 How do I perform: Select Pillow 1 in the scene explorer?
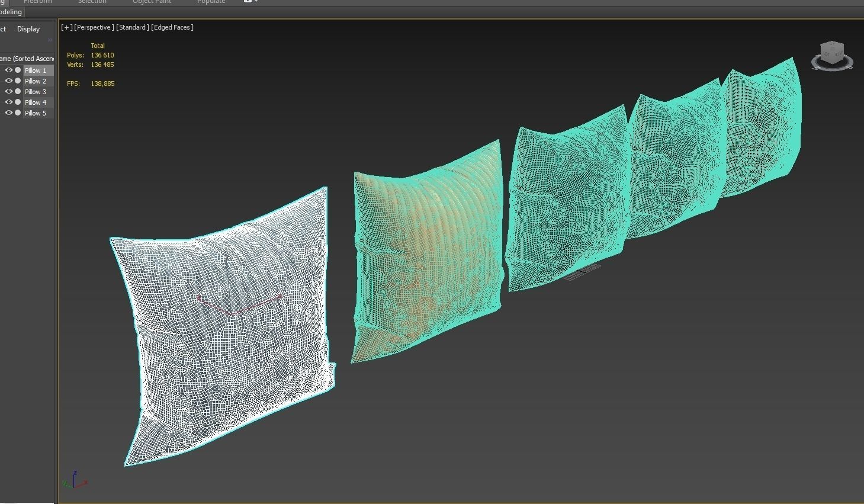click(38, 70)
